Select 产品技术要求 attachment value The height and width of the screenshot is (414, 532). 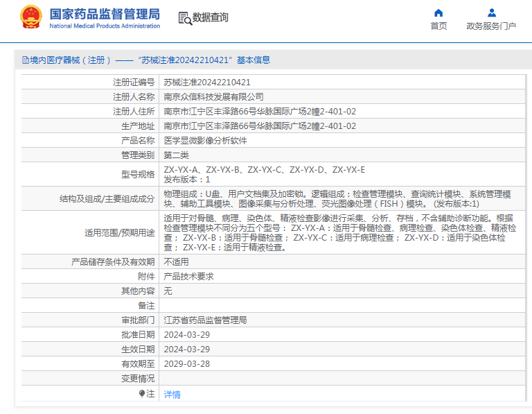(188, 277)
